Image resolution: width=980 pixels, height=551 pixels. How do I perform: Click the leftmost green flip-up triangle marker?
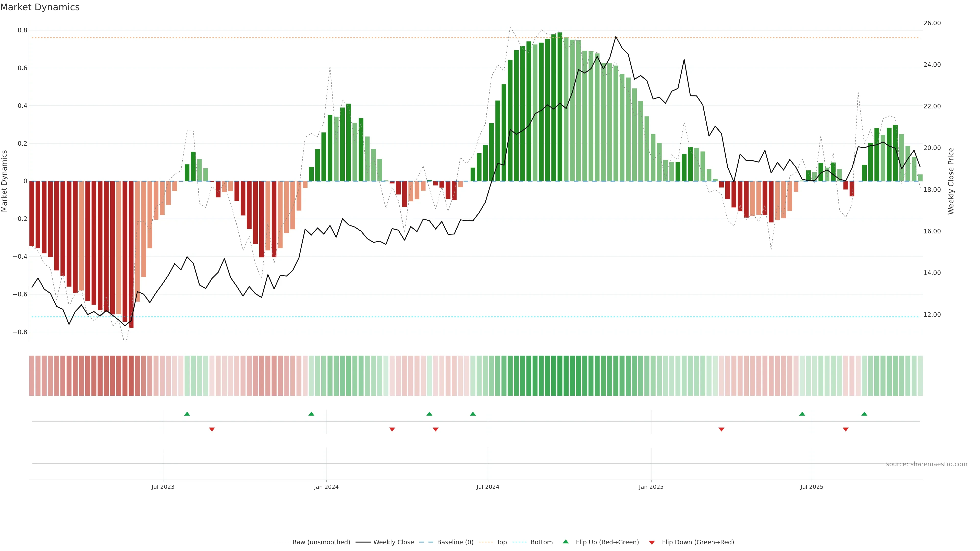[187, 414]
